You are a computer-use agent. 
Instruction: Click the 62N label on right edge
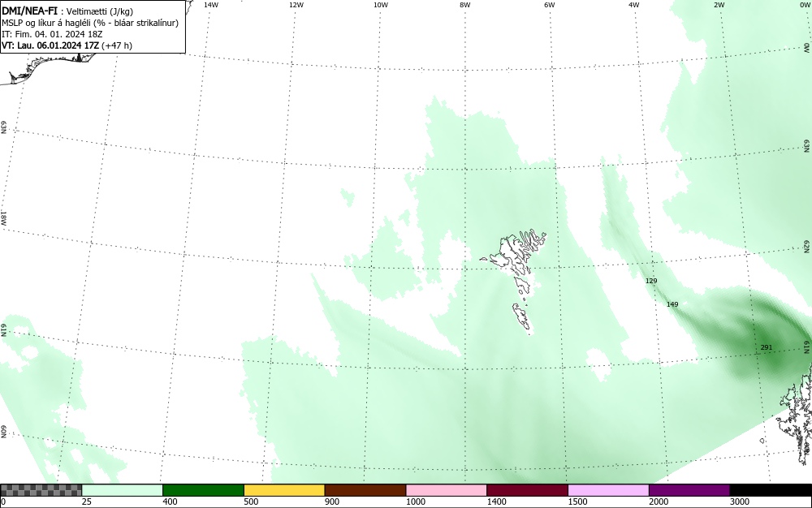click(807, 246)
